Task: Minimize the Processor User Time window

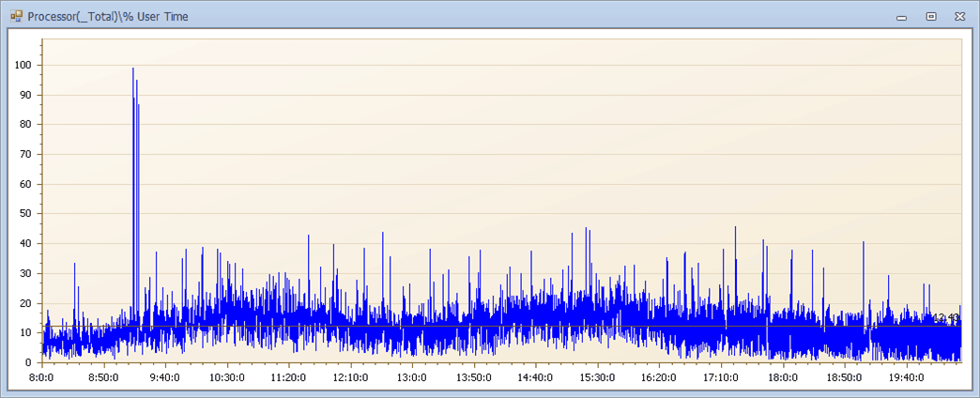Action: [x=901, y=16]
